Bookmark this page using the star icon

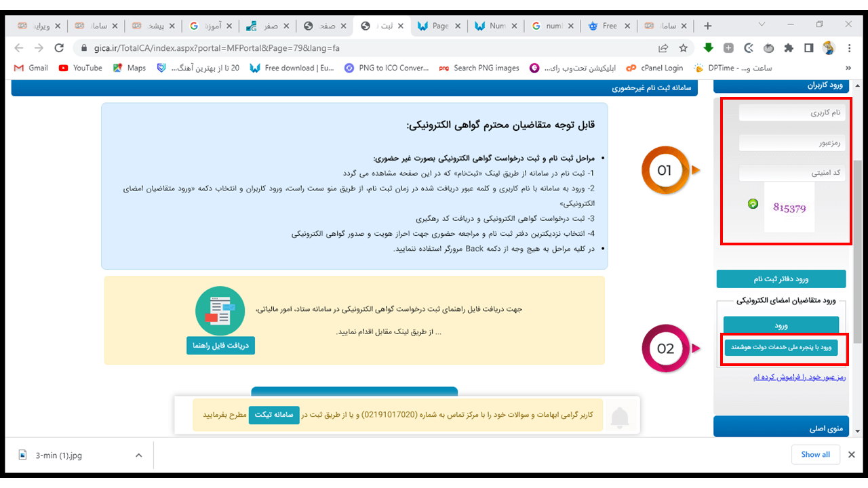click(x=684, y=48)
